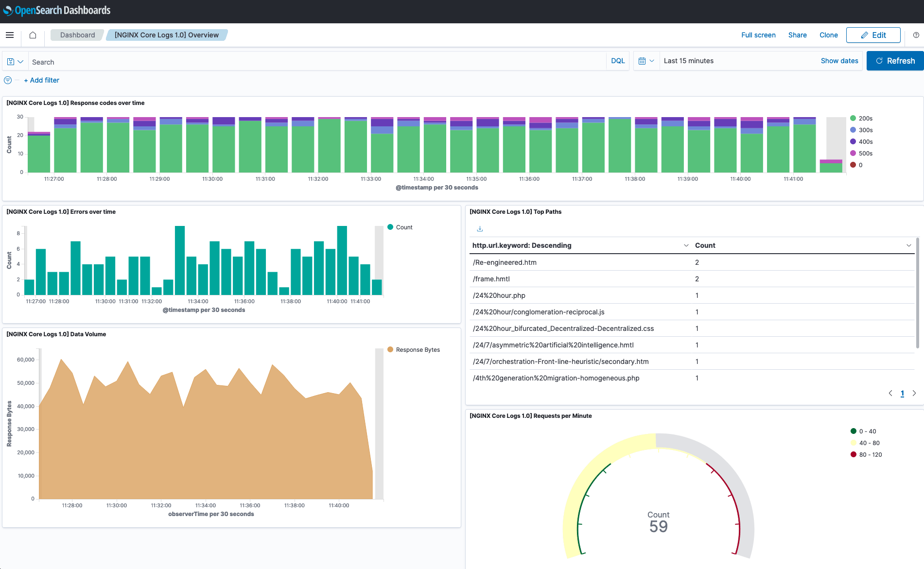924x569 pixels.
Task: Click the Requests per Minute panel title
Action: tap(530, 416)
